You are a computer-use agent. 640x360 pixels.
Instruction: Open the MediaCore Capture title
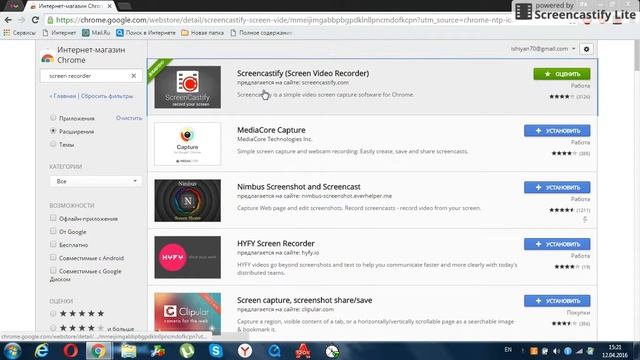(x=271, y=130)
